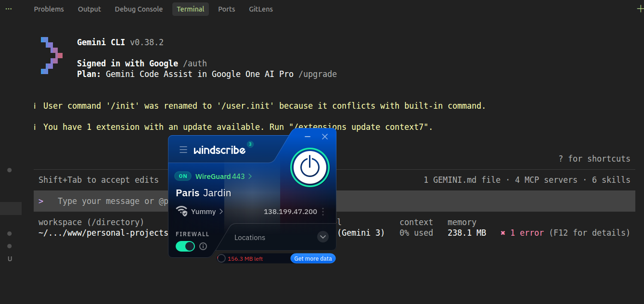Open Windscribe notifications badge showing 3
The height and width of the screenshot is (304, 644).
[x=250, y=144]
